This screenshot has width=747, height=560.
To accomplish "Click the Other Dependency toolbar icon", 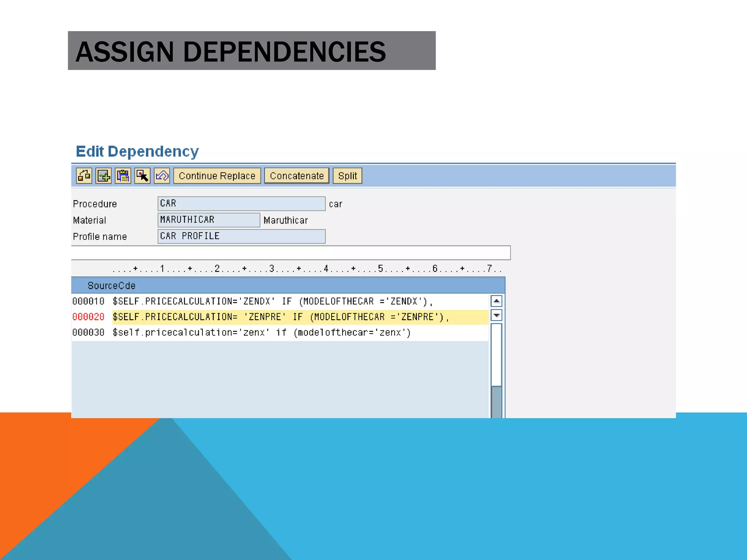I will [x=84, y=176].
